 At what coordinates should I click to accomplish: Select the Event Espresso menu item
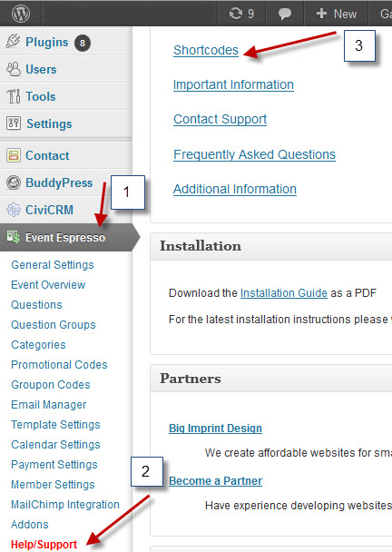click(x=66, y=237)
